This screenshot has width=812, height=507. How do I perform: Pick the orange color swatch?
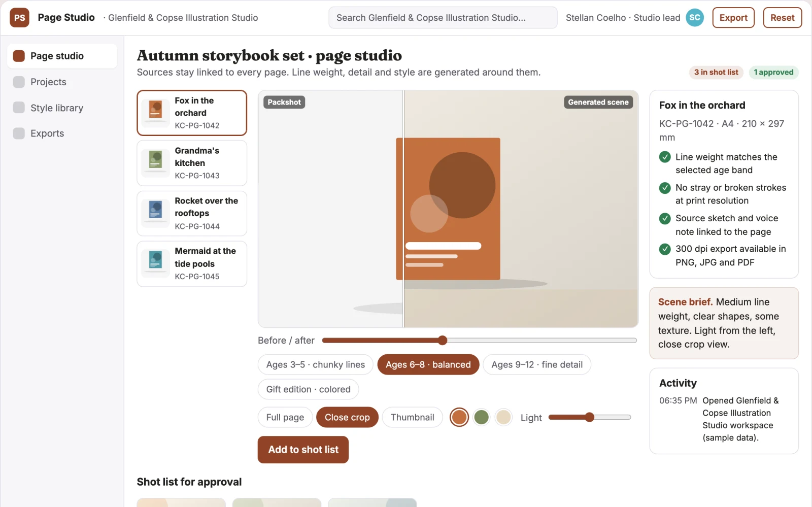tap(459, 417)
